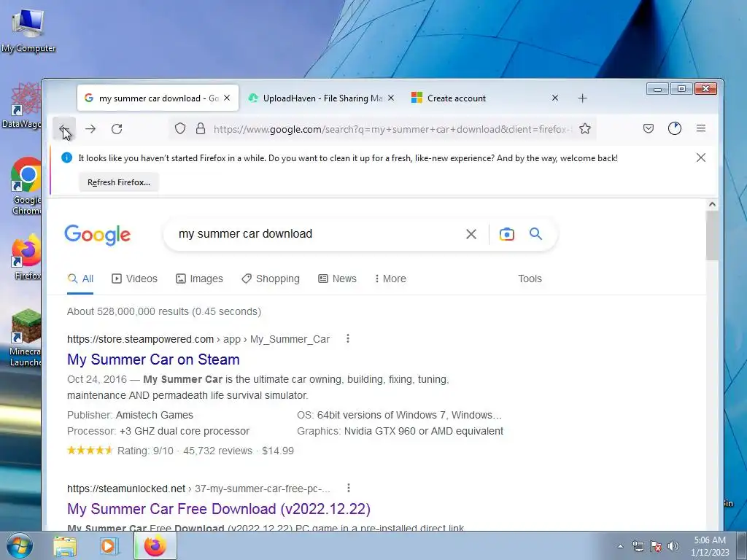
Task: Click the 'Publisher: Amistech Games' text
Action: coord(130,415)
